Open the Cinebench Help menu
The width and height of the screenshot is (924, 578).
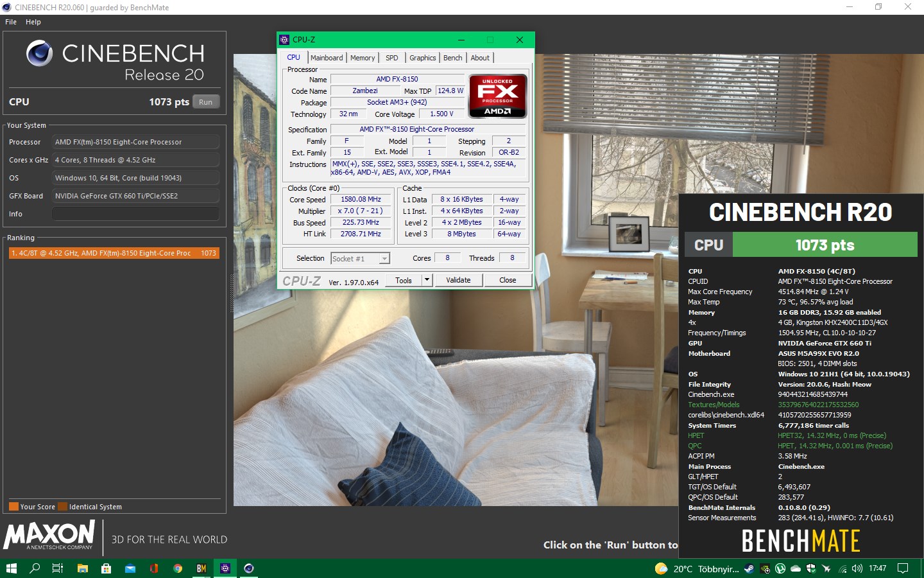(x=33, y=22)
